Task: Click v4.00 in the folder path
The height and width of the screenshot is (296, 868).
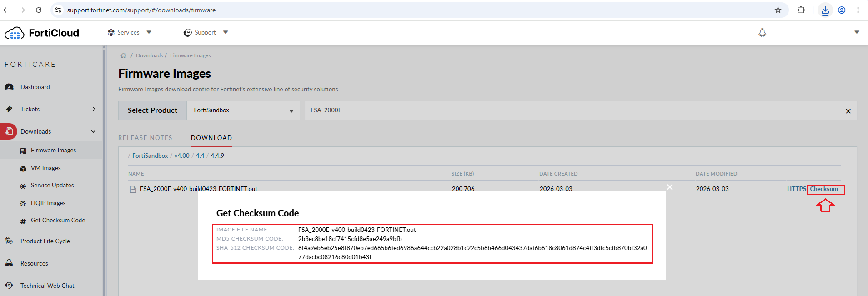Action: [x=182, y=156]
